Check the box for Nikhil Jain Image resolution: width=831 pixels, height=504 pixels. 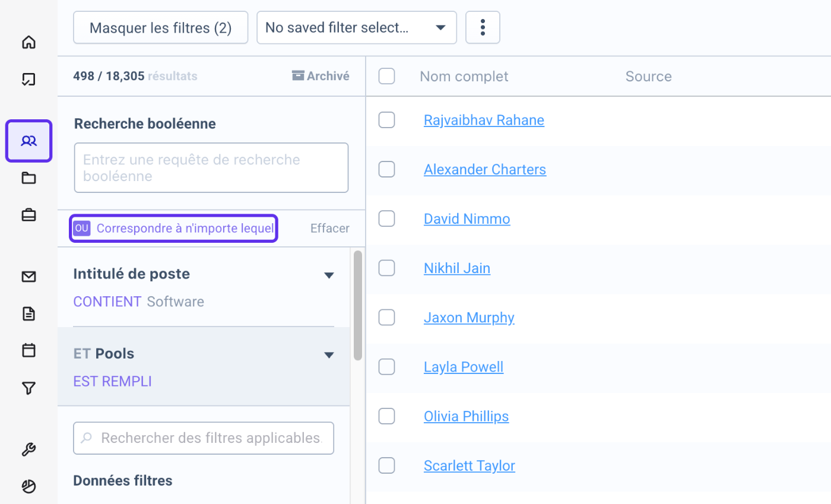click(x=386, y=268)
